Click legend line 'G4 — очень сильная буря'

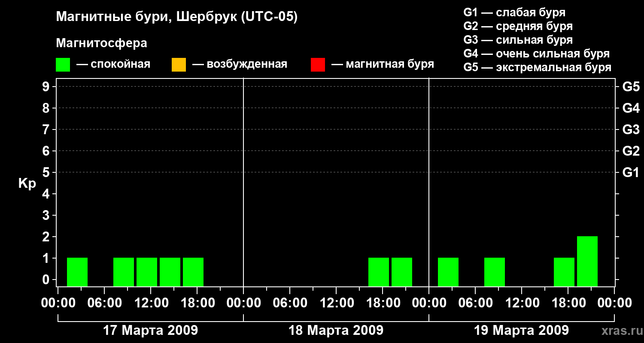click(537, 54)
